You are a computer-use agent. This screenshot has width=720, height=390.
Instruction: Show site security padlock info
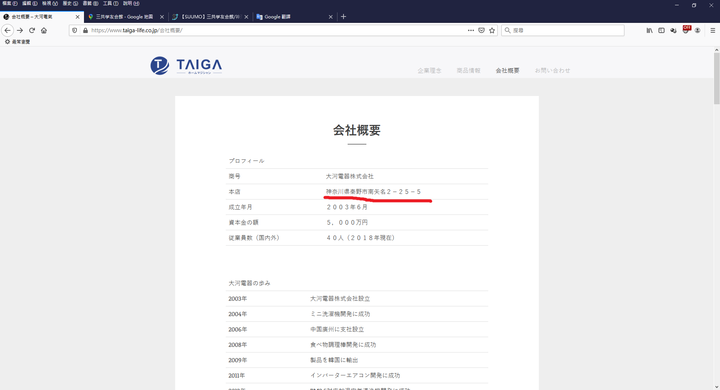pyautogui.click(x=85, y=30)
